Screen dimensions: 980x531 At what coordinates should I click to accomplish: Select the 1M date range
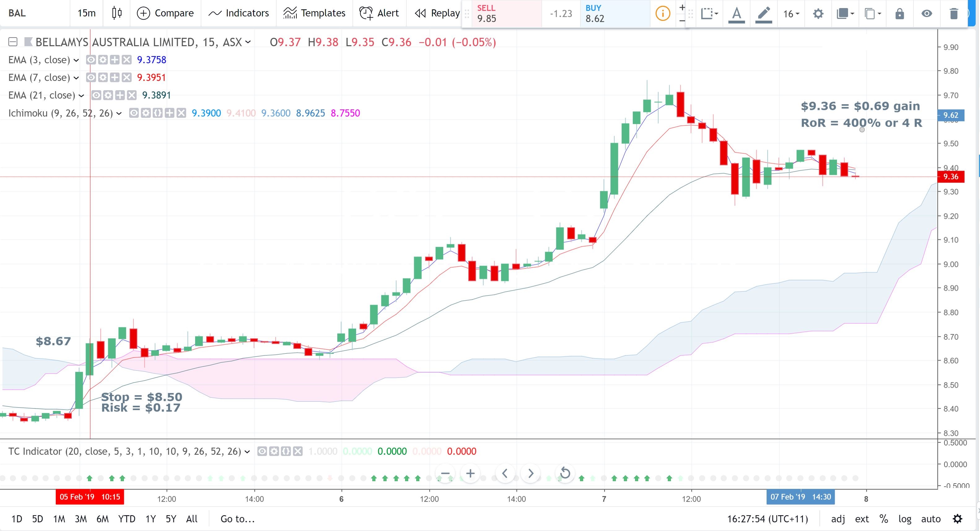pos(59,519)
